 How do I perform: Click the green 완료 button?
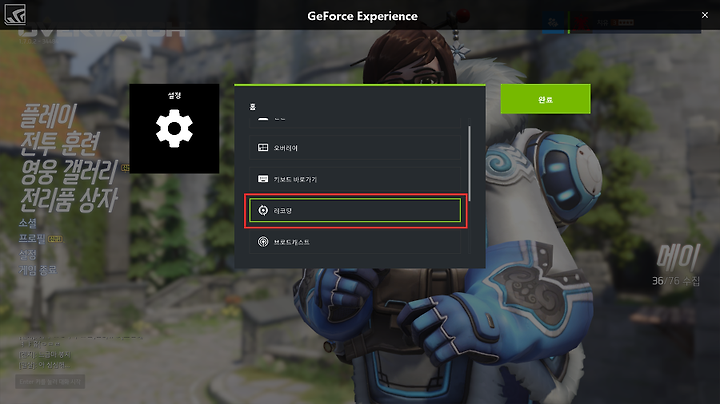(546, 99)
